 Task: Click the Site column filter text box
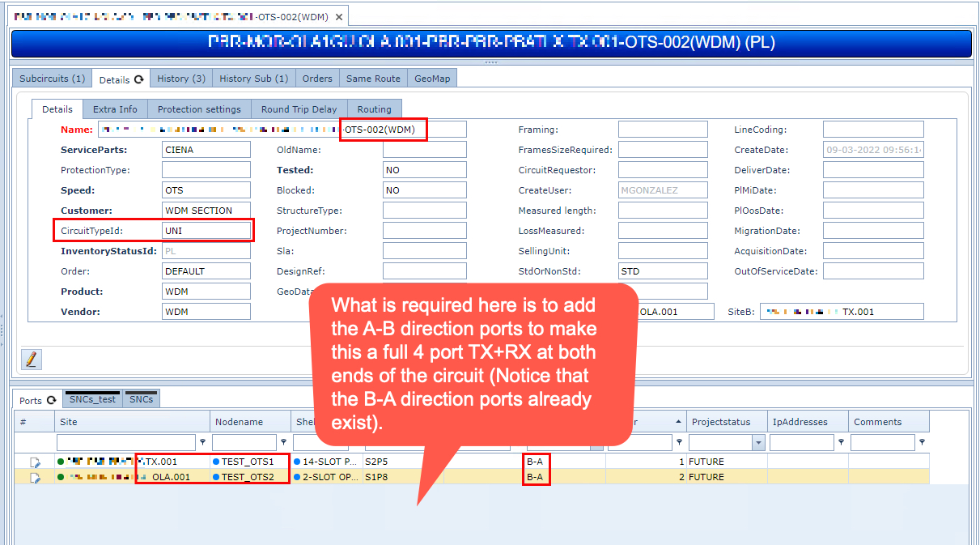(125, 443)
